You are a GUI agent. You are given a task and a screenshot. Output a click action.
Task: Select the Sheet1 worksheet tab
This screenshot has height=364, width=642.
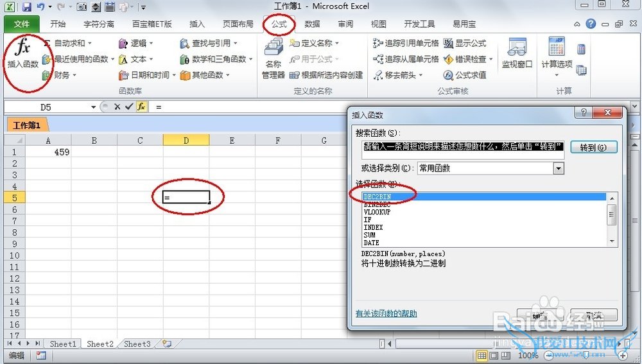pyautogui.click(x=63, y=344)
